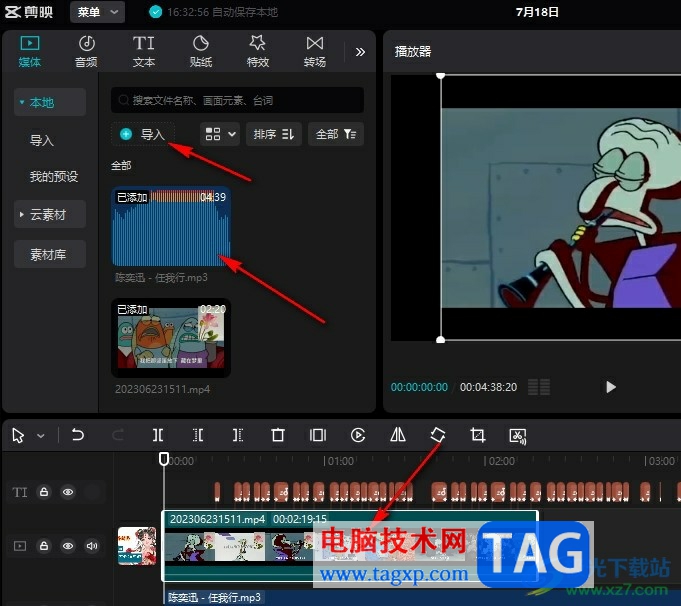This screenshot has height=606, width=681.
Task: Click the top-left corner handle of preview frame
Action: [x=440, y=76]
